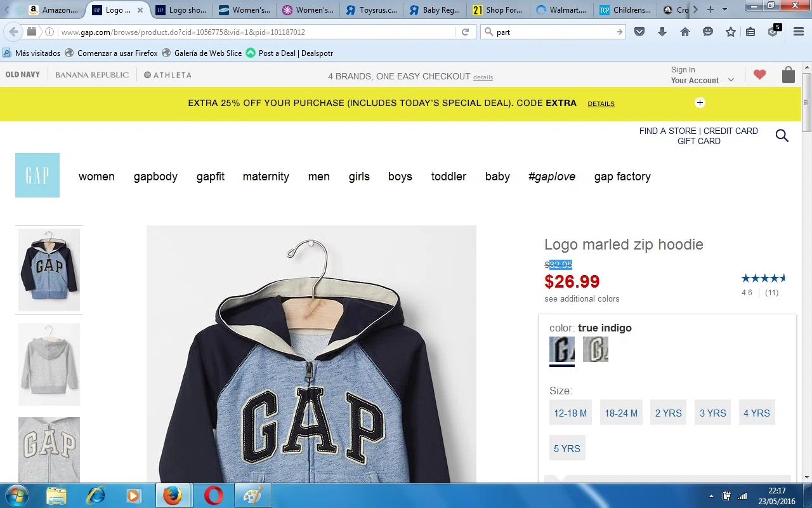Open Paint from the taskbar
Screen dimensions: 812x508
[x=253, y=495]
